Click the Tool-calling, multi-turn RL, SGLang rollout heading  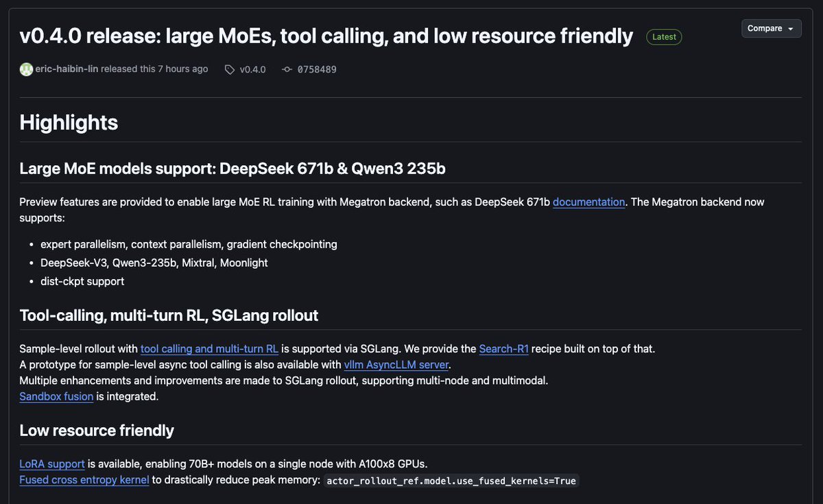(x=169, y=315)
